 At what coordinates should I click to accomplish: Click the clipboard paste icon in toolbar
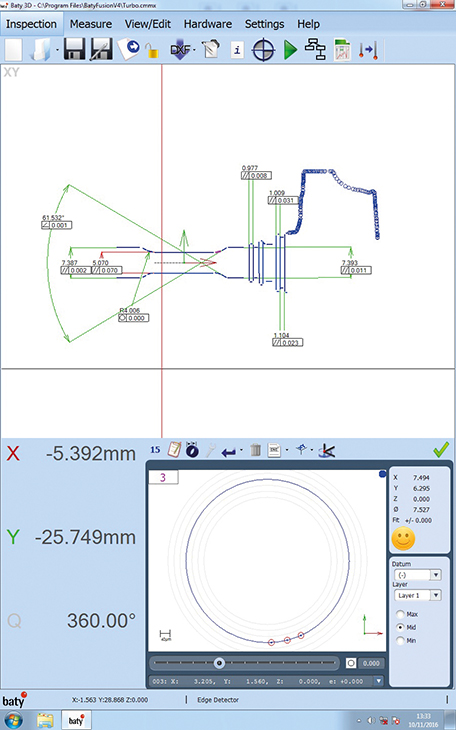tap(211, 49)
